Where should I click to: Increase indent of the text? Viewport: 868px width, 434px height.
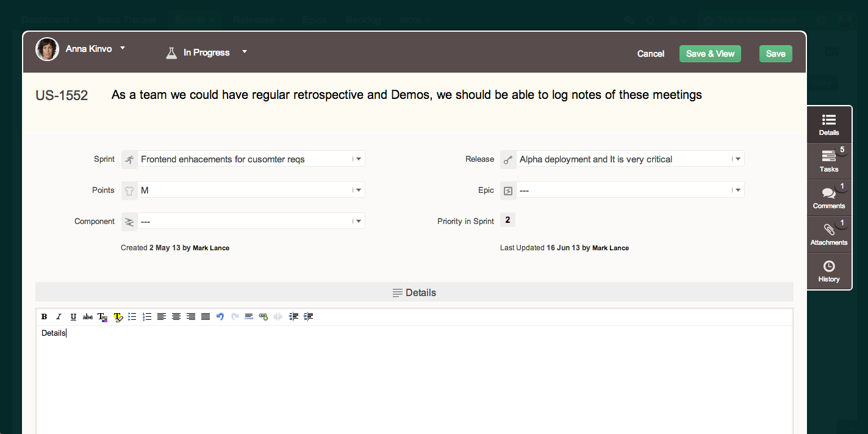point(308,317)
